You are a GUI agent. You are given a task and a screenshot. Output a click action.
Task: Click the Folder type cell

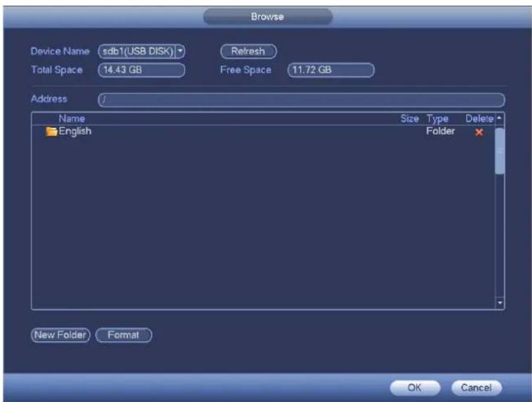tap(440, 131)
